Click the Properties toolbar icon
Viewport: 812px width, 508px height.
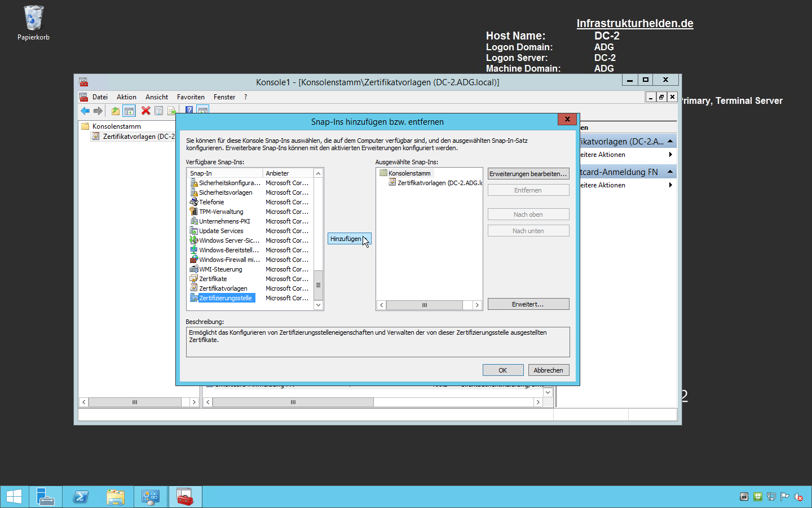tap(158, 111)
